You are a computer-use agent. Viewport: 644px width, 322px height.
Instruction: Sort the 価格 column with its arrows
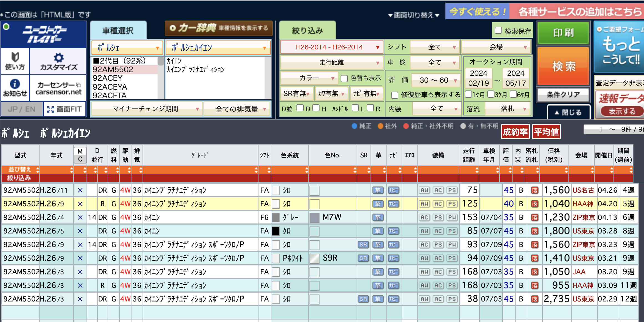pos(566,170)
